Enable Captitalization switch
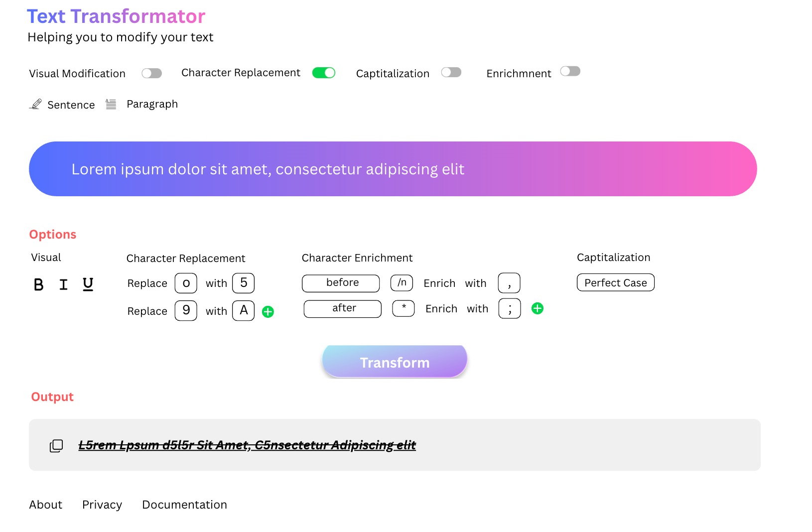Viewport: 812px width, 532px height. [451, 73]
